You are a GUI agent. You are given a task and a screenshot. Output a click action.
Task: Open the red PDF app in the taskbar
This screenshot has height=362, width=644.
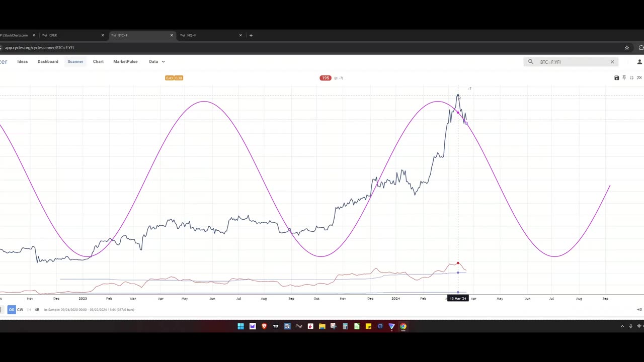coord(310,326)
